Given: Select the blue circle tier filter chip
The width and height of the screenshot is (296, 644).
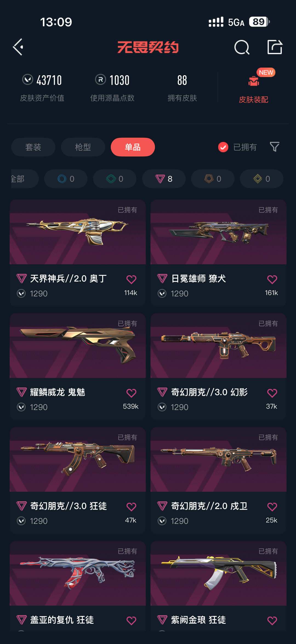Looking at the screenshot, I should (66, 179).
